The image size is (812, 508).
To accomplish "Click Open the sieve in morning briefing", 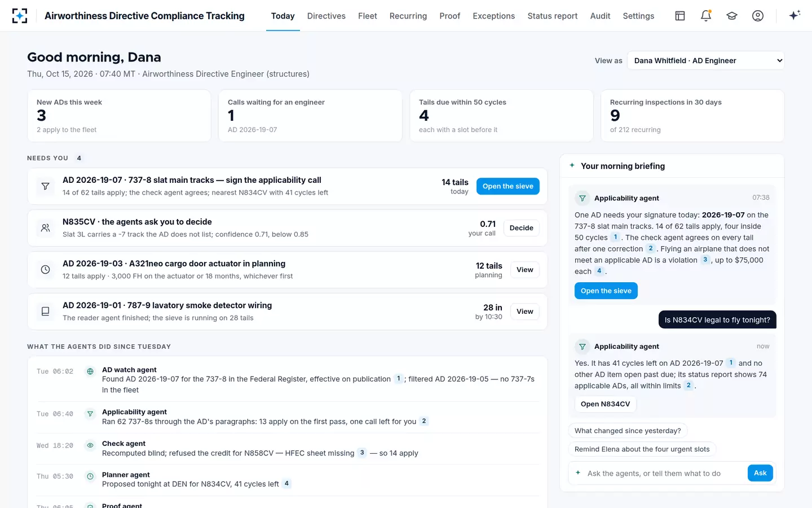I will pyautogui.click(x=606, y=291).
